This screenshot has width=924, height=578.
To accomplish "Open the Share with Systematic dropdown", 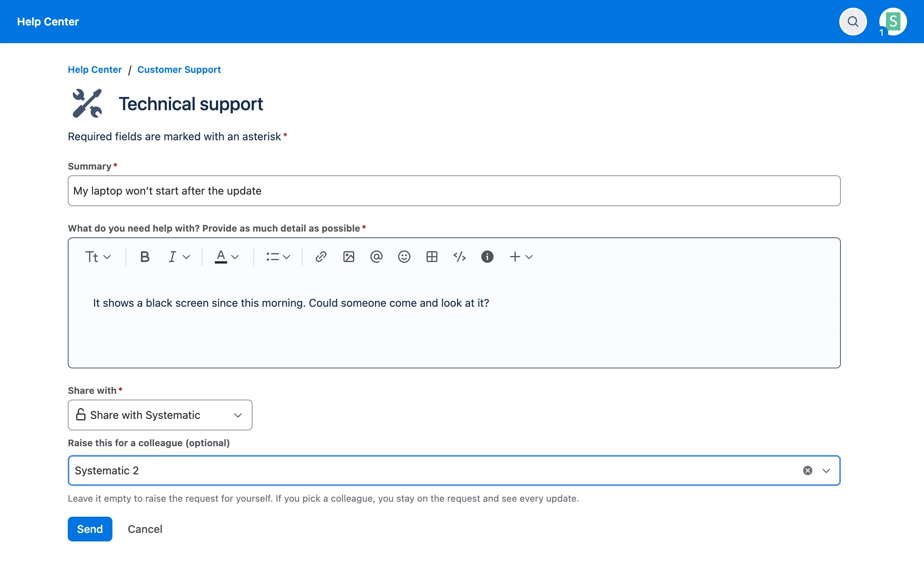I will (x=160, y=415).
